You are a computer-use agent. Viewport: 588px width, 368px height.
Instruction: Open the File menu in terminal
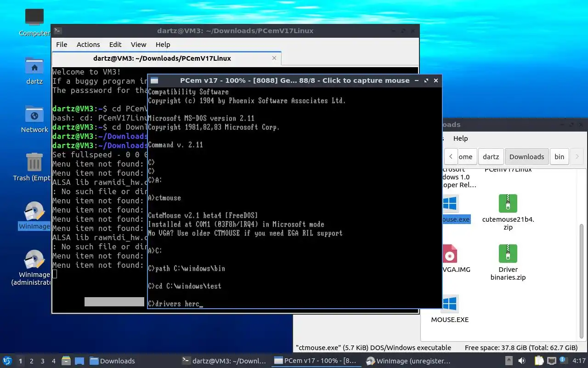coord(62,45)
